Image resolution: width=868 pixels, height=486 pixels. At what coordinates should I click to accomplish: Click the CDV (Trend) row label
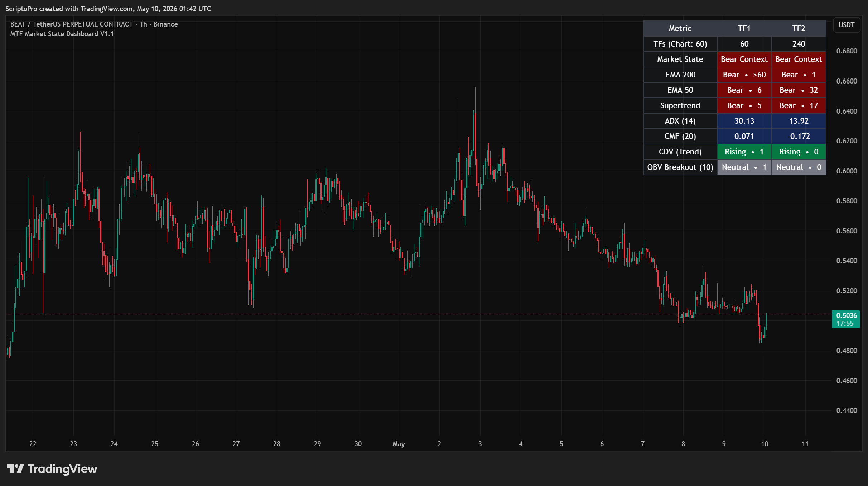(680, 152)
